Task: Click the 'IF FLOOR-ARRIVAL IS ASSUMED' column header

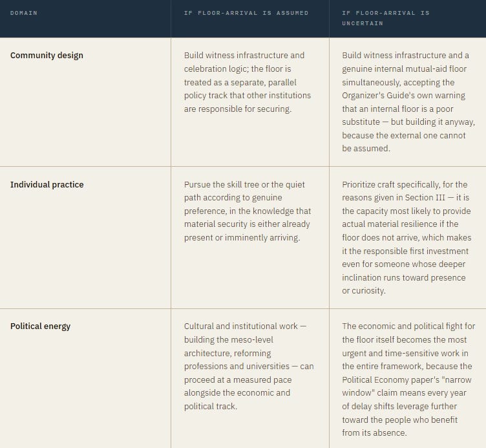Action: point(246,13)
